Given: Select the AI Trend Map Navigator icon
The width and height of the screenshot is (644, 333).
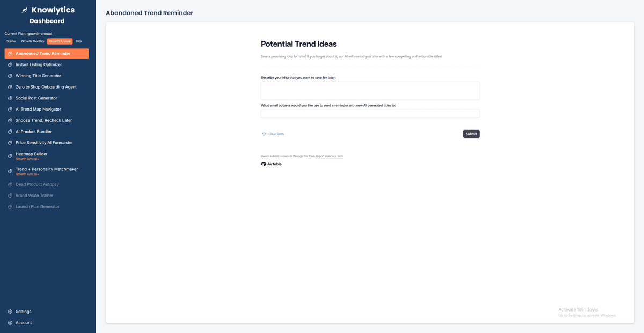Looking at the screenshot, I should (x=9, y=109).
